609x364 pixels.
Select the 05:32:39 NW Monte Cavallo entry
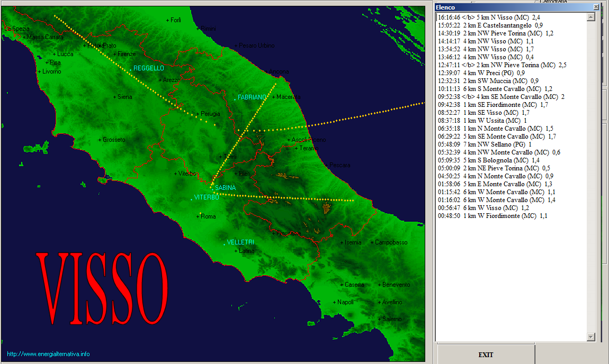pyautogui.click(x=499, y=152)
